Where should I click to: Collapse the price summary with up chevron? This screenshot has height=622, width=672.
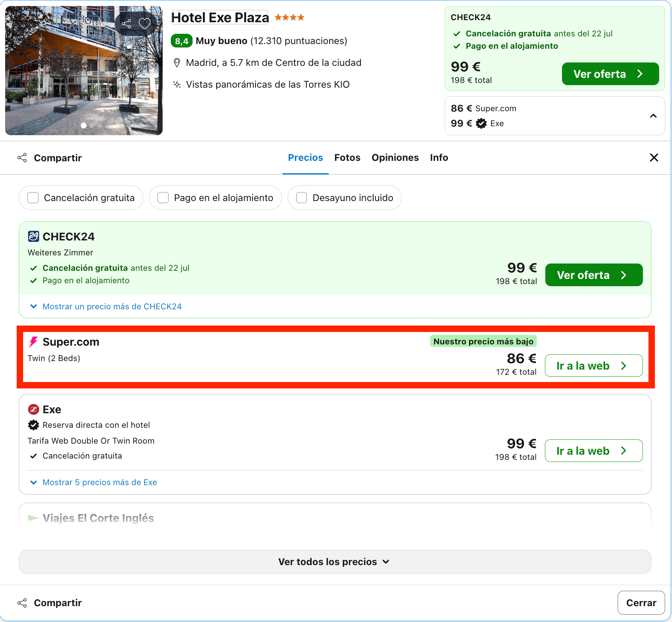(653, 116)
